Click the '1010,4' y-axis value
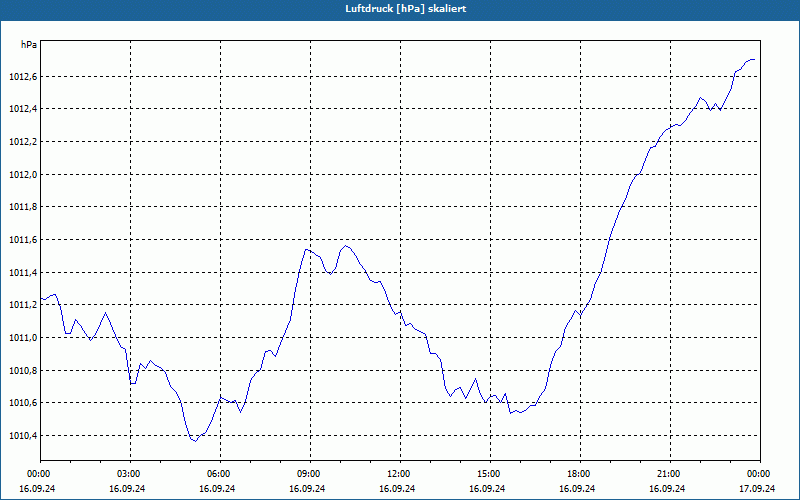Screen dimensions: 800x500 coord(23,435)
